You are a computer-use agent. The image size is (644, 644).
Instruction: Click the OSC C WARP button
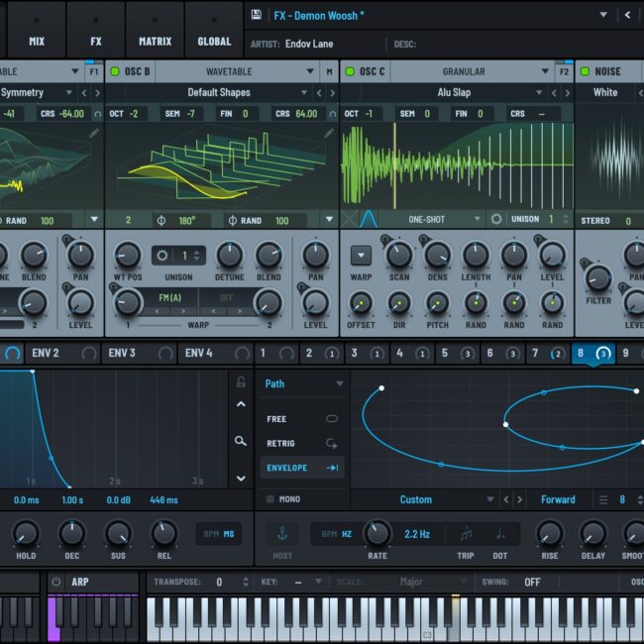coord(361,255)
